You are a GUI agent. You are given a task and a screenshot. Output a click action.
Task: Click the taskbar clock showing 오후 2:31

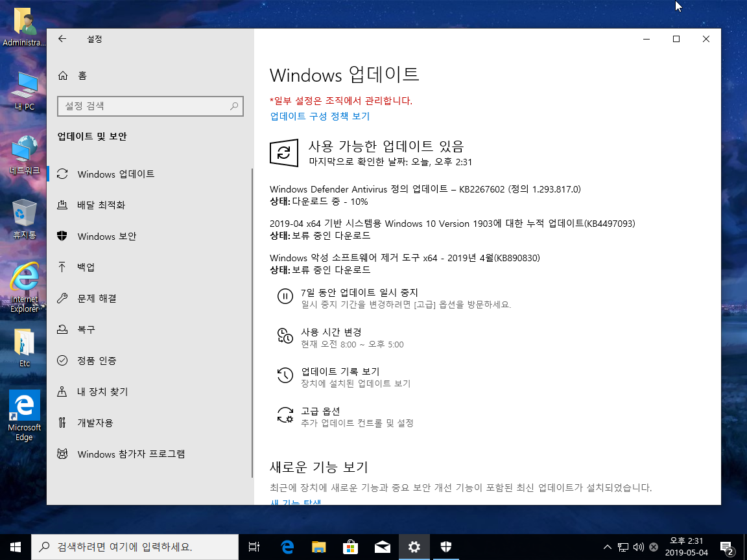point(687,547)
